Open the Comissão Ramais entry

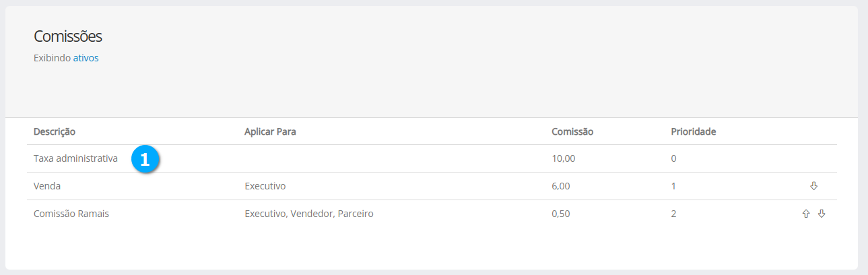point(71,214)
